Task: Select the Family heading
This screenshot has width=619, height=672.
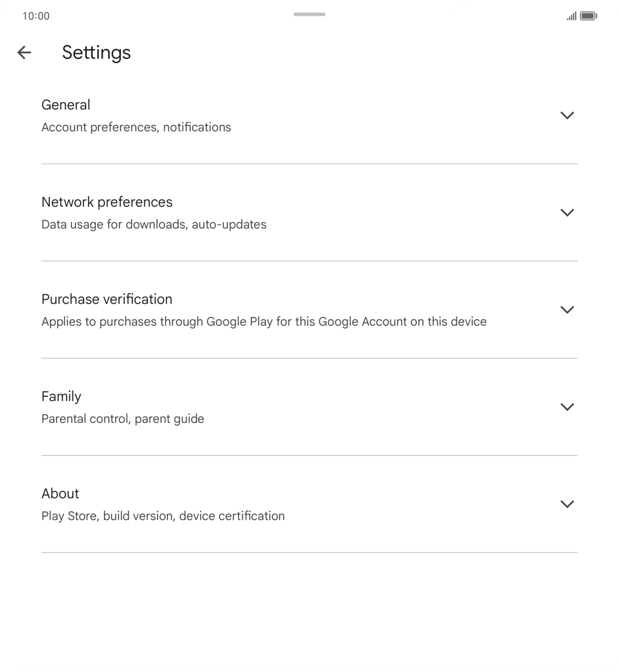Action: 61,396
